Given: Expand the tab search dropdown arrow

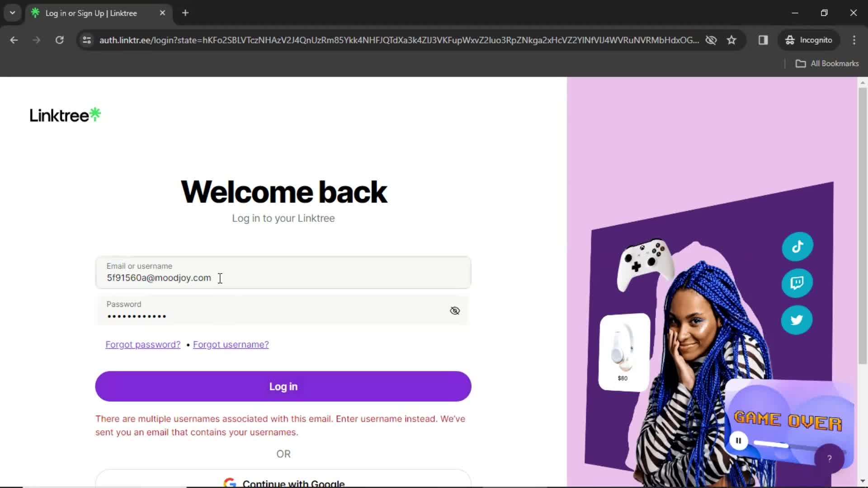Looking at the screenshot, I should click(13, 13).
